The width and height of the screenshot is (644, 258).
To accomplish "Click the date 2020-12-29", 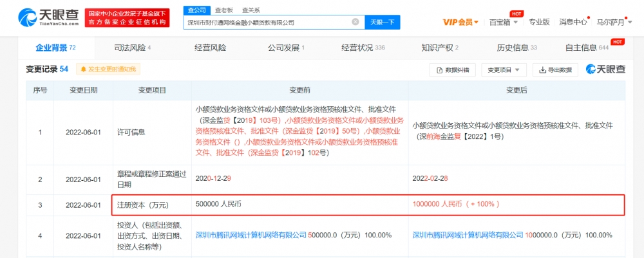I will click(213, 180).
